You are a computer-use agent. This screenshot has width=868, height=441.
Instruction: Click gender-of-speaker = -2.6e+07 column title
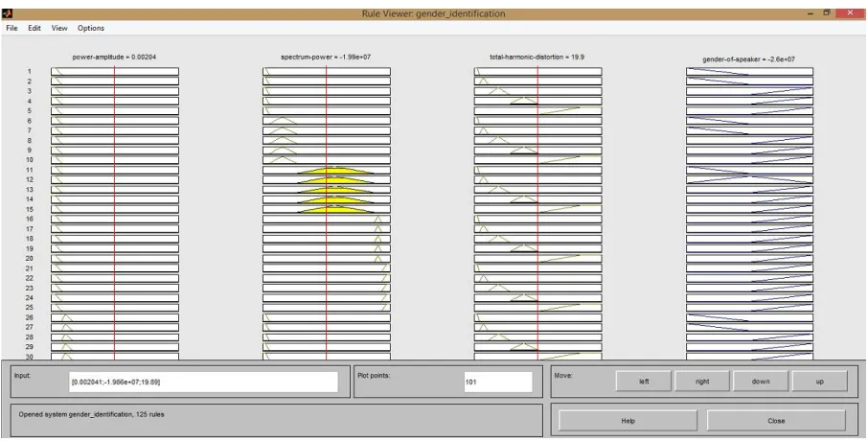pyautogui.click(x=749, y=58)
